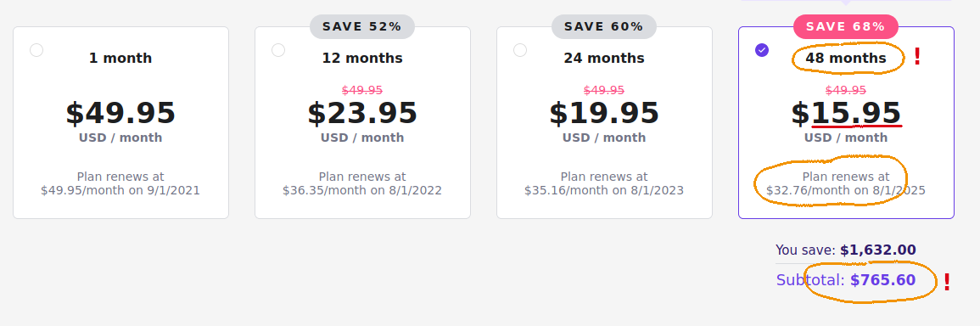Image resolution: width=980 pixels, height=326 pixels.
Task: Select the 12 months plan radio button
Action: point(278,50)
